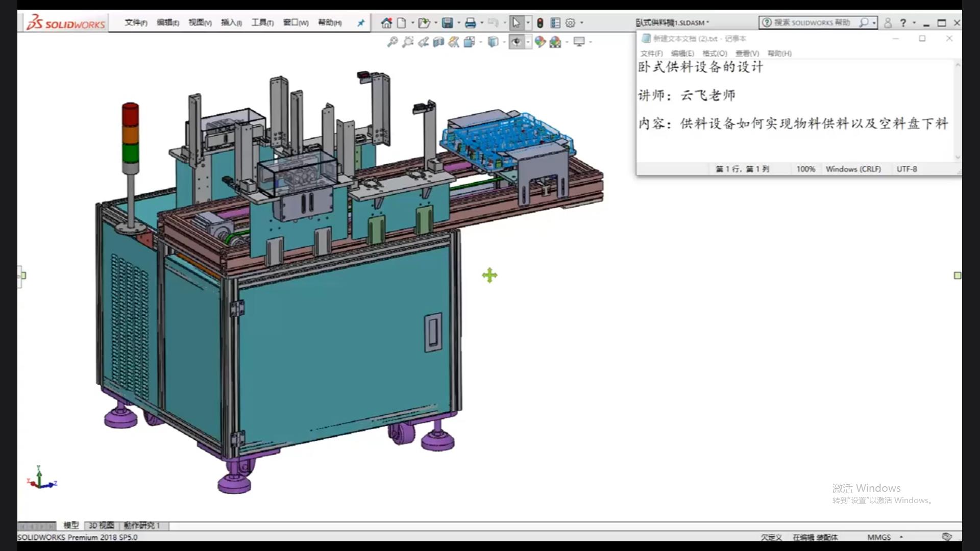Click the Undo arrow icon
The width and height of the screenshot is (980, 551).
[x=493, y=23]
